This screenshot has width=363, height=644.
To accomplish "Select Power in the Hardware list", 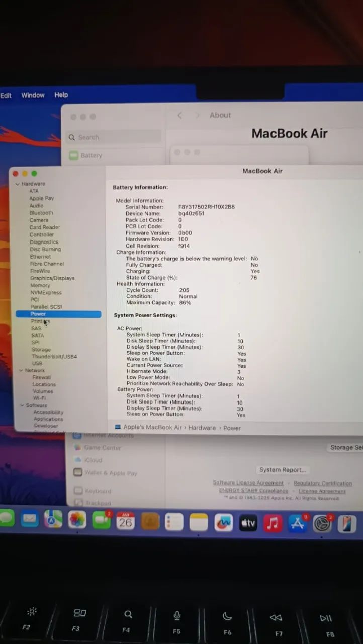I will coord(58,314).
